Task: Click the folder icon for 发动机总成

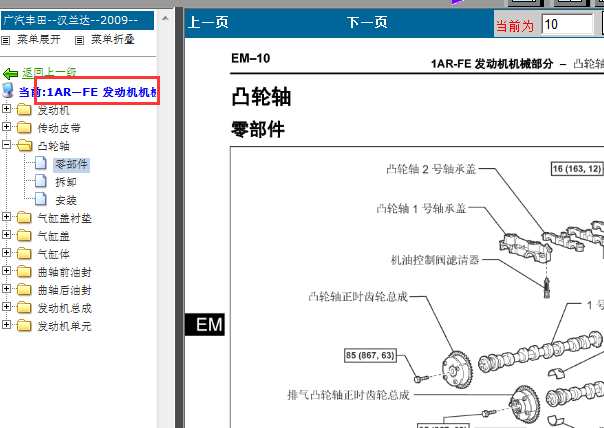Action: (24, 307)
